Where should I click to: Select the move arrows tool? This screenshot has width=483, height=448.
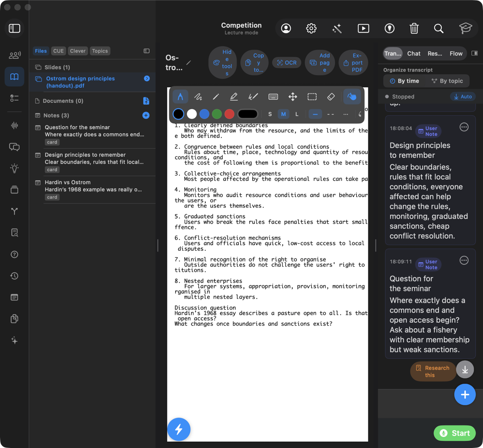(292, 97)
